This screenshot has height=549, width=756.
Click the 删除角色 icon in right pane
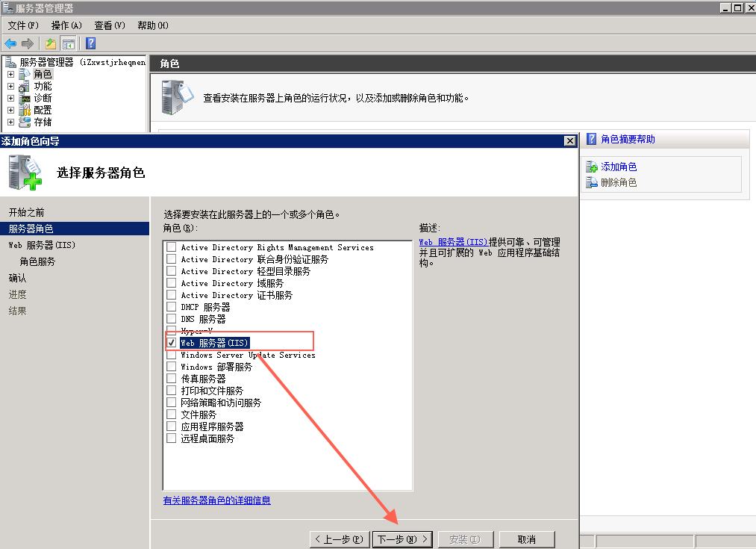click(x=592, y=182)
